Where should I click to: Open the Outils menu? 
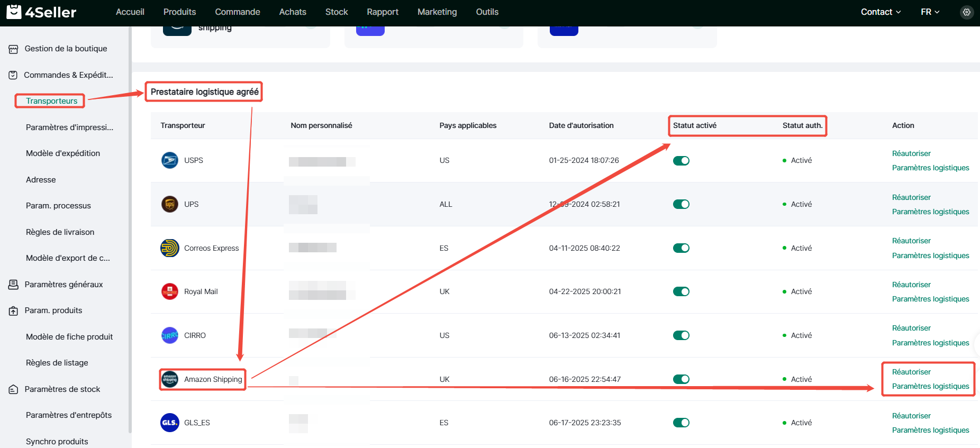coord(487,12)
